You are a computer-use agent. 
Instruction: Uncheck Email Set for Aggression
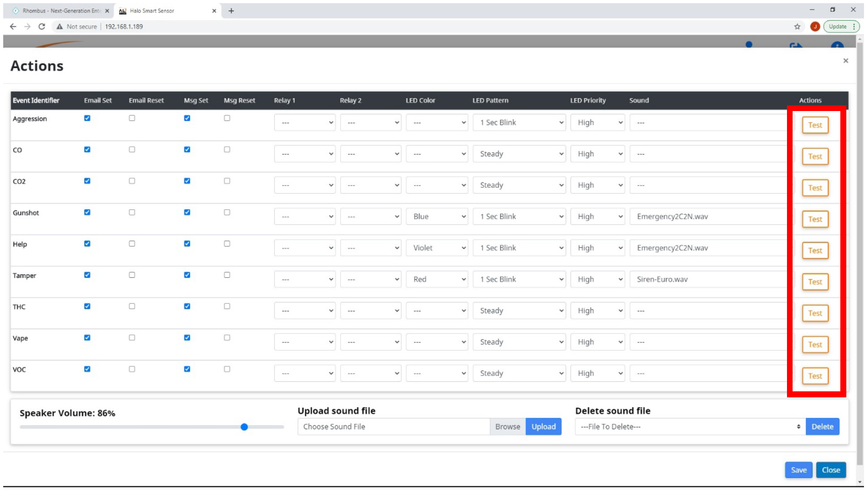pyautogui.click(x=87, y=118)
